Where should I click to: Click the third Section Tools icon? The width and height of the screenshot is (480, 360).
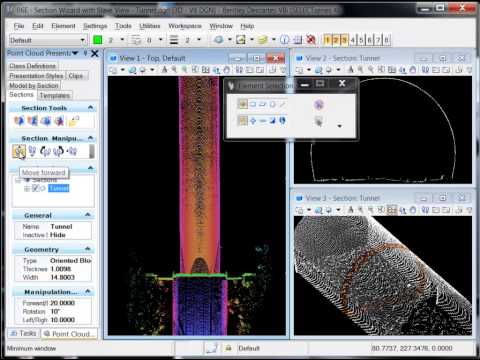click(46, 121)
